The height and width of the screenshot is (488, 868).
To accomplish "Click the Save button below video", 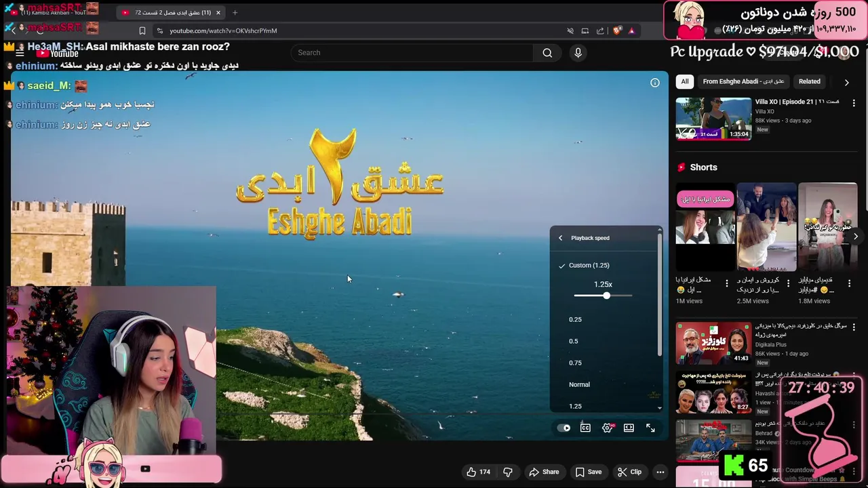I will coord(588,472).
